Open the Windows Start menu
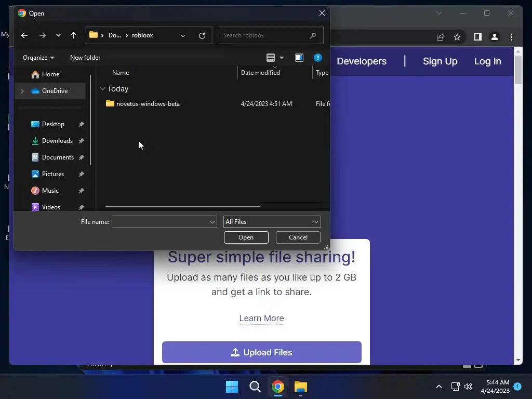The height and width of the screenshot is (399, 532). pyautogui.click(x=232, y=387)
